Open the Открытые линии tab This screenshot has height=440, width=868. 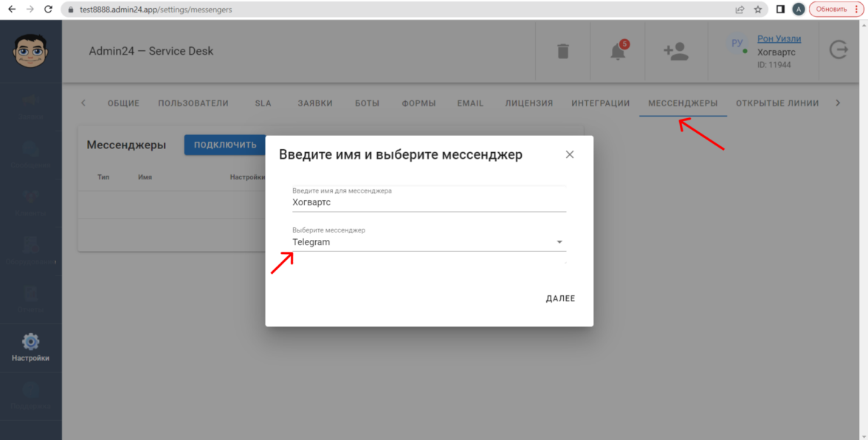coord(777,103)
